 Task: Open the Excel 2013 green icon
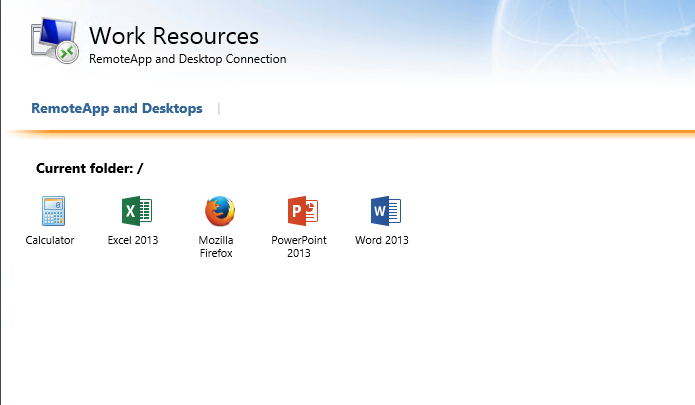coord(134,211)
